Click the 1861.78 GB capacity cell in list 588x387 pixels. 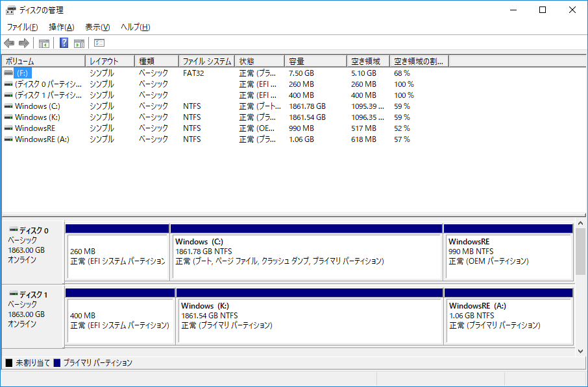[307, 106]
